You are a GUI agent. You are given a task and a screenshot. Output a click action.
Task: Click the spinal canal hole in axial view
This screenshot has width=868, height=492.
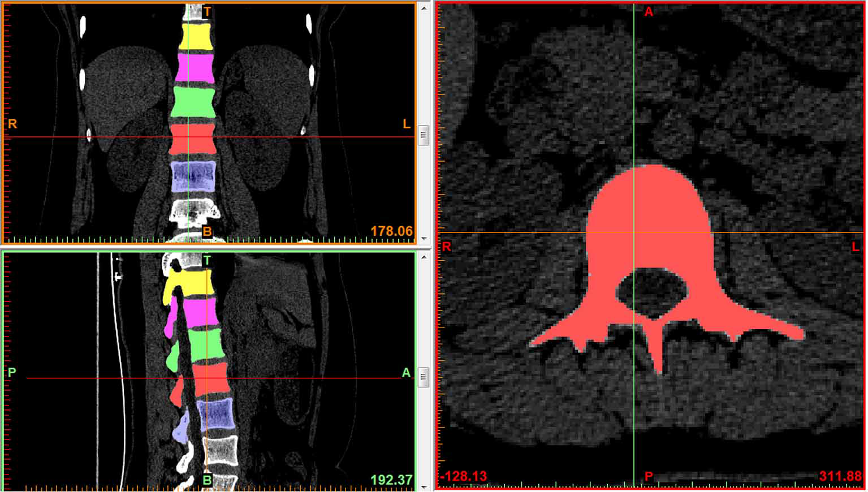[x=653, y=292]
